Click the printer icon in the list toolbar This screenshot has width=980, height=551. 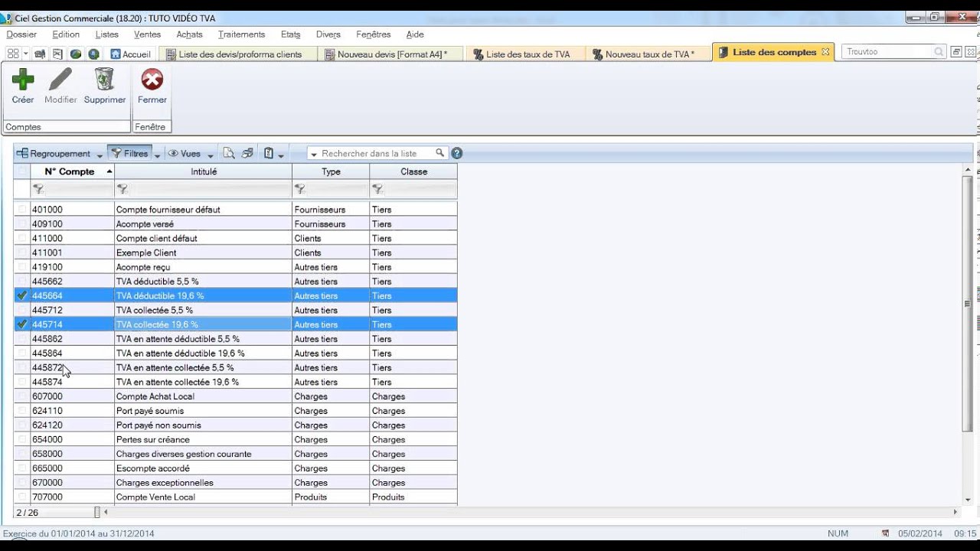tap(247, 153)
